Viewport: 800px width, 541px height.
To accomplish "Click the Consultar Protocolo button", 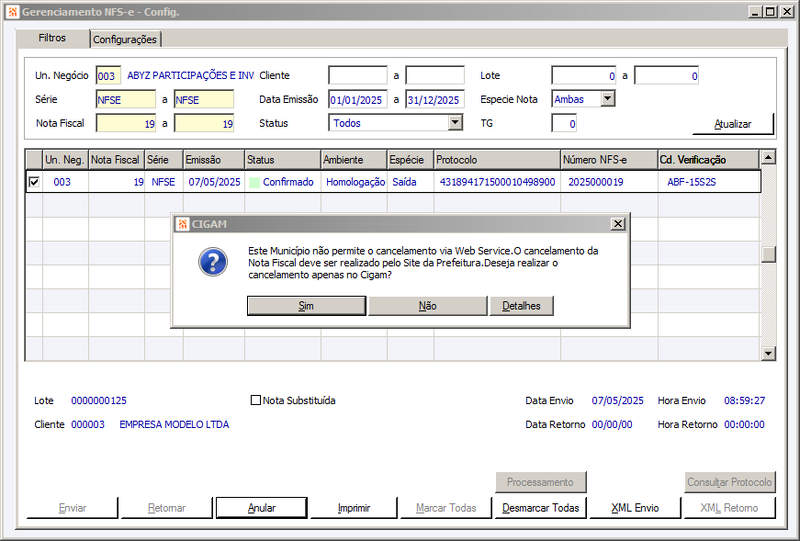I will pos(730,482).
